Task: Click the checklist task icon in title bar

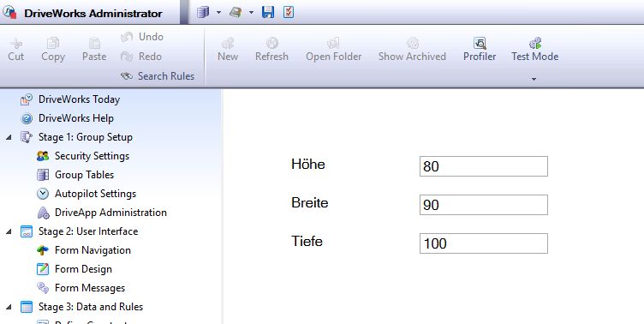Action: [289, 12]
